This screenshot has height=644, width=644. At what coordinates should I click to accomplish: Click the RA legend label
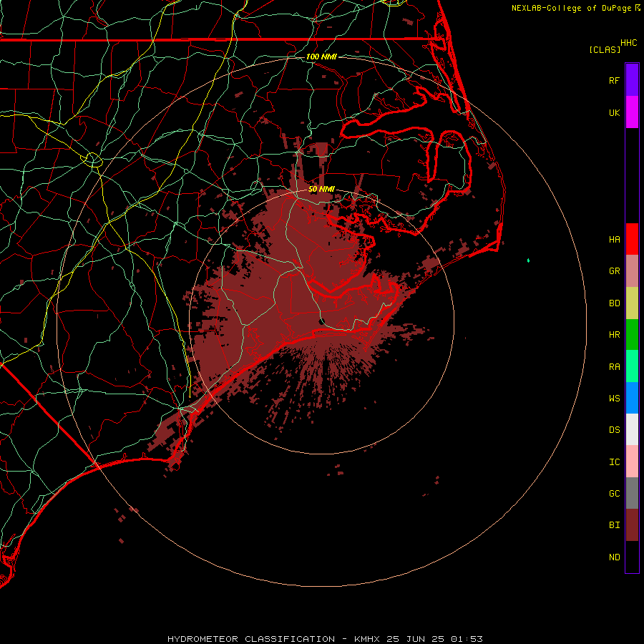click(614, 367)
